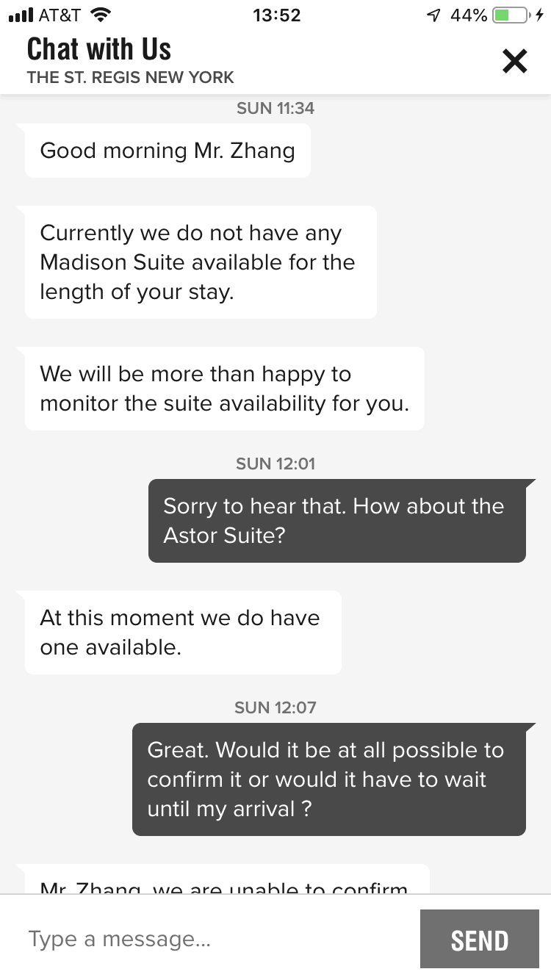Tap the 44% battery percentage text
Screen dimensions: 551x980
pyautogui.click(x=469, y=15)
